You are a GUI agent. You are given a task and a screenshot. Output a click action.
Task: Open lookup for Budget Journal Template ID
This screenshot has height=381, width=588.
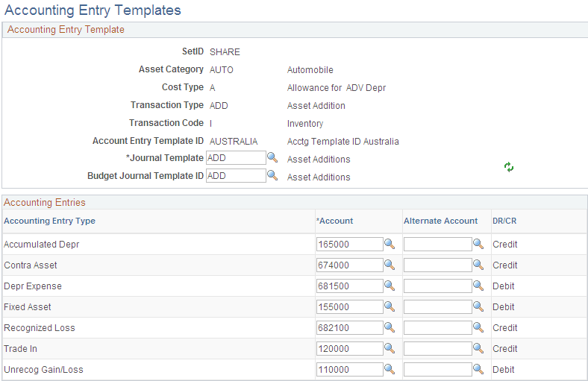(x=272, y=176)
